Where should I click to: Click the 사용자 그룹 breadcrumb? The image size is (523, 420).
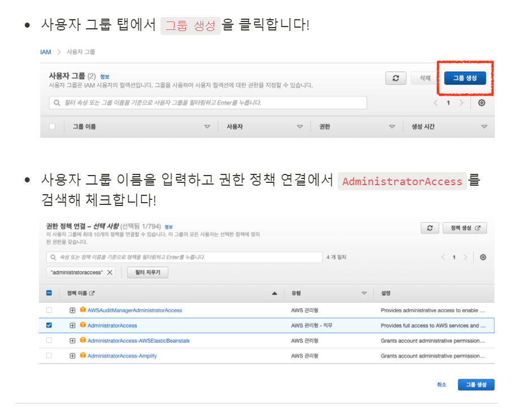(81, 52)
